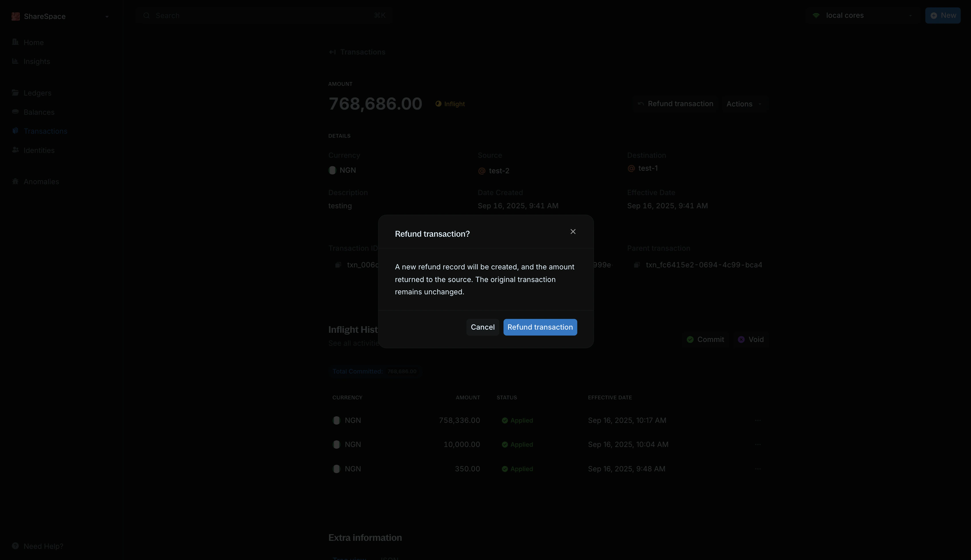Click background Refund transaction header button
971x560 pixels.
(x=675, y=104)
